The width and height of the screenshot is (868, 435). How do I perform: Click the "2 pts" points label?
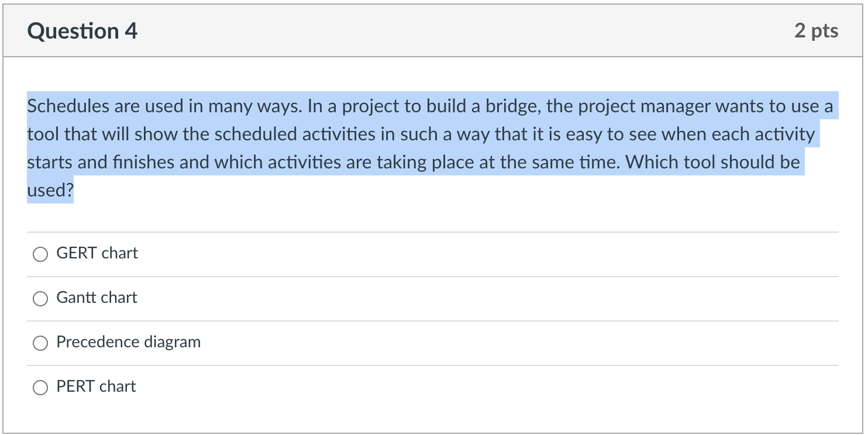(816, 31)
